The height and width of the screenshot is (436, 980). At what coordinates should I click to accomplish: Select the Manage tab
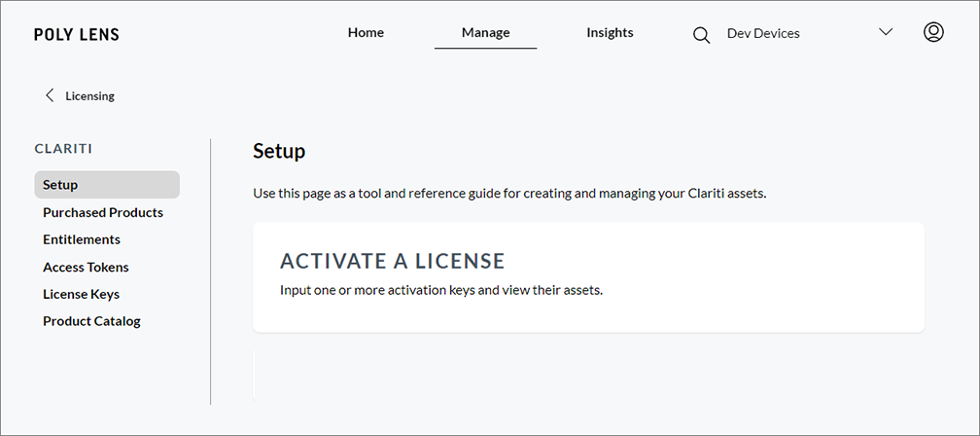486,32
